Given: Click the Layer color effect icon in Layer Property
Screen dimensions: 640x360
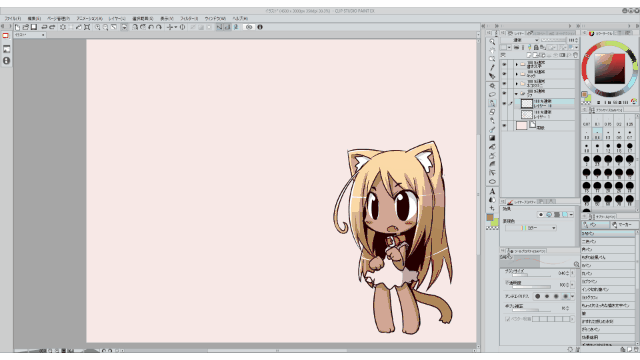Looking at the screenshot, I should click(565, 215).
